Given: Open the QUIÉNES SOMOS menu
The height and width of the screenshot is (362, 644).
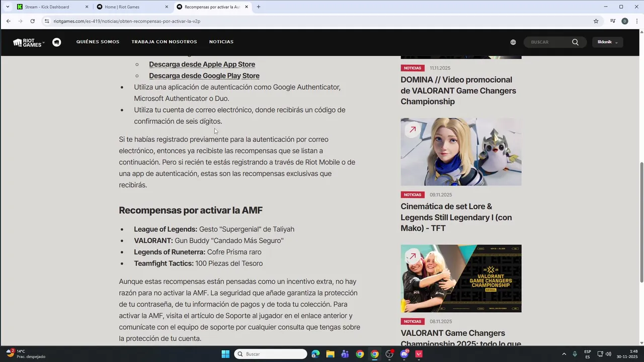Looking at the screenshot, I should click(x=98, y=42).
